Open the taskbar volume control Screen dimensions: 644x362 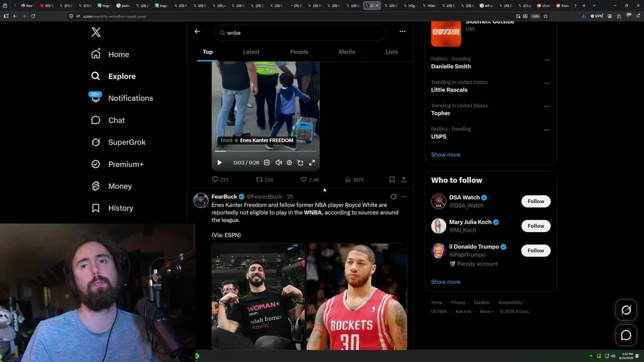(x=613, y=356)
